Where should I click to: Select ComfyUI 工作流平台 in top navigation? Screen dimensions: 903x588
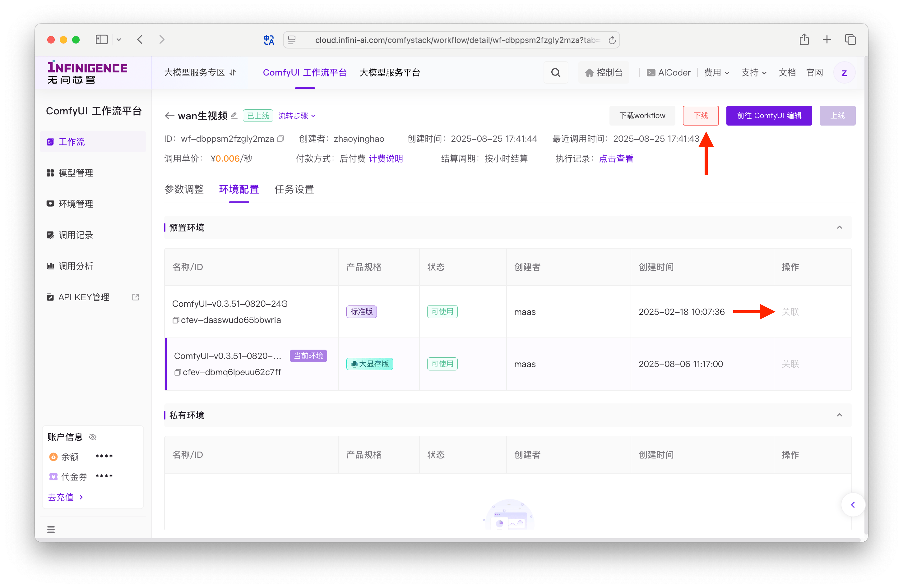(x=305, y=72)
